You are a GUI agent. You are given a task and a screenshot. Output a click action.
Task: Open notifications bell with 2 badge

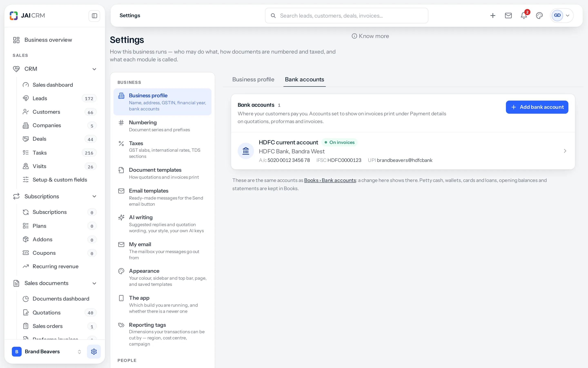click(x=524, y=16)
